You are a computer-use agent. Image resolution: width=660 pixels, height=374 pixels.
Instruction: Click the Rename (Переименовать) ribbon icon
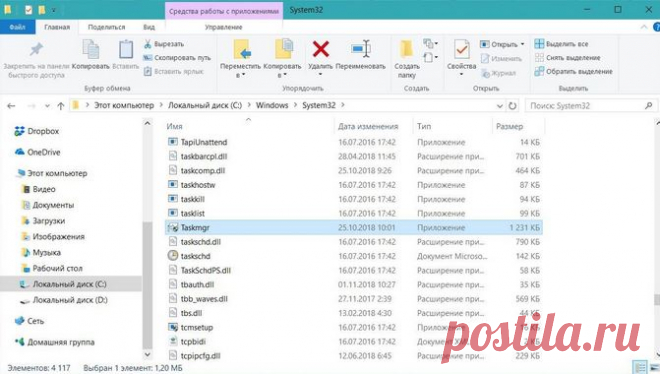click(x=361, y=49)
